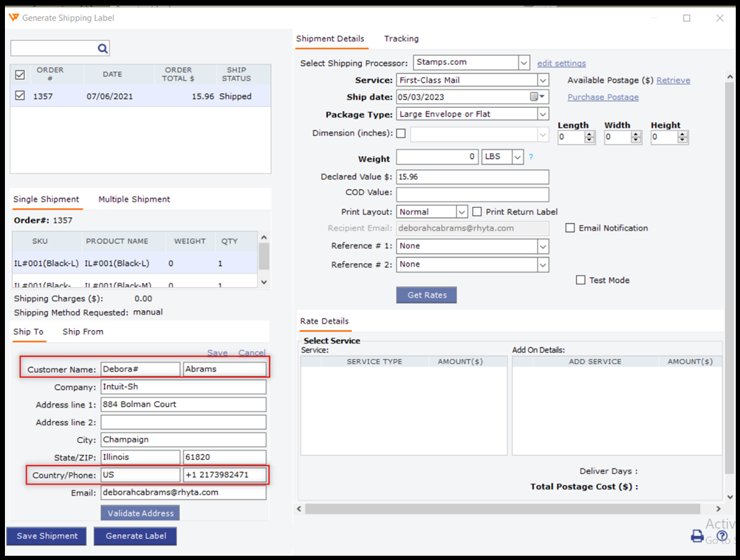This screenshot has height=560, width=740.
Task: Click the search magnifier icon
Action: coord(102,49)
